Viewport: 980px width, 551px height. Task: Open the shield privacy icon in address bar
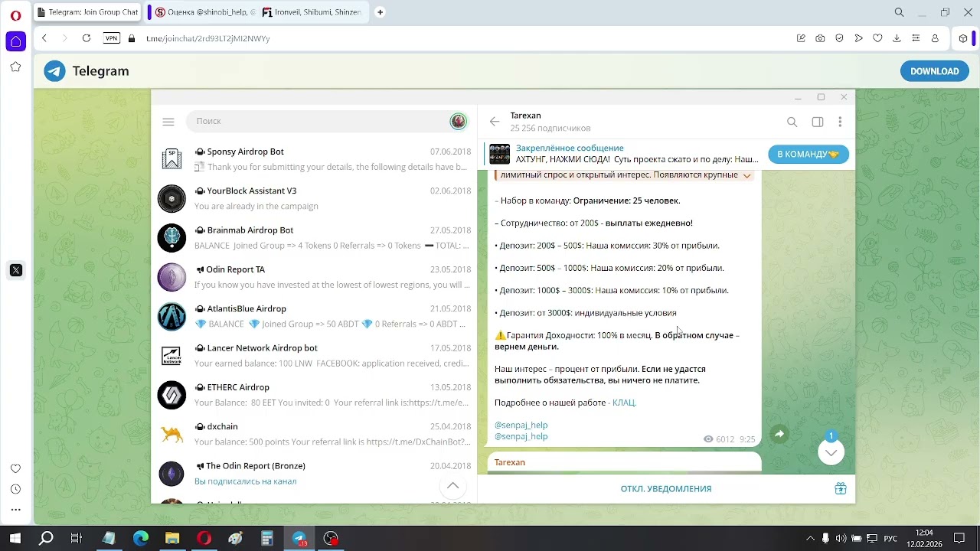(x=839, y=38)
